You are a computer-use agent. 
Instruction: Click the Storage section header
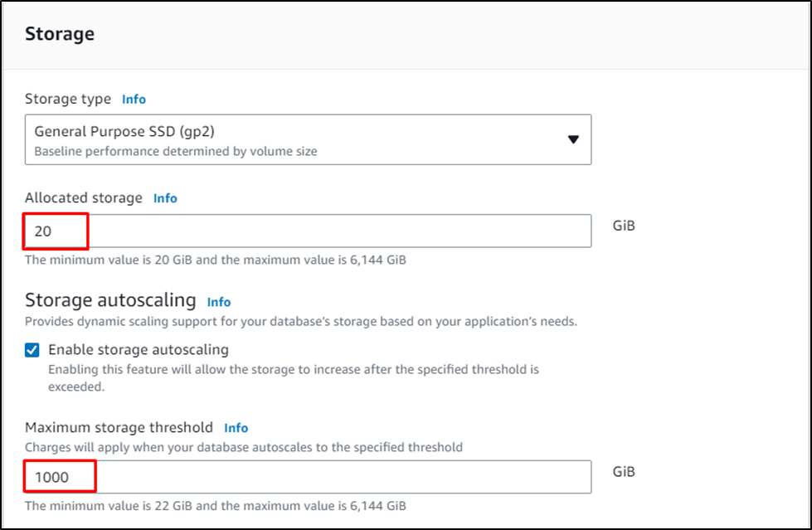59,34
